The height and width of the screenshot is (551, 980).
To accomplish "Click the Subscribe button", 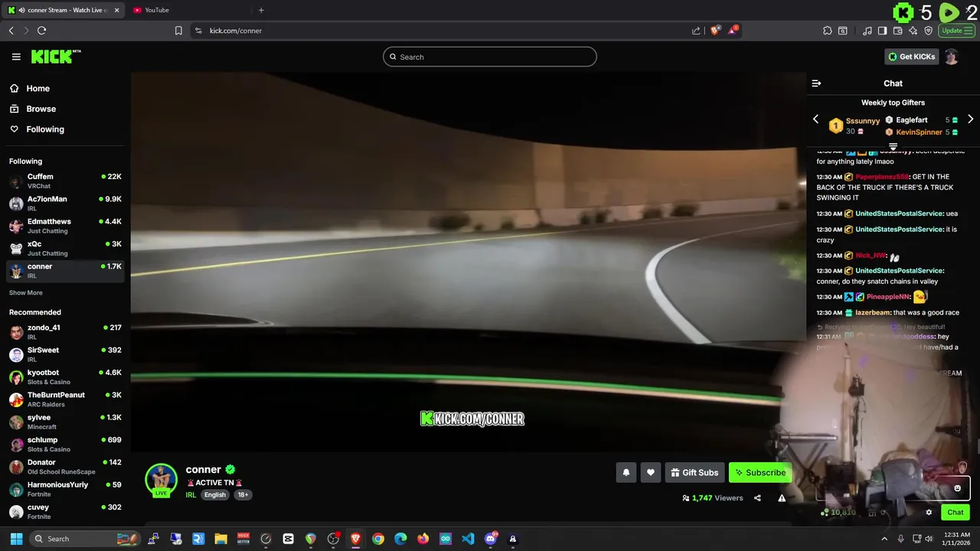I will 759,473.
